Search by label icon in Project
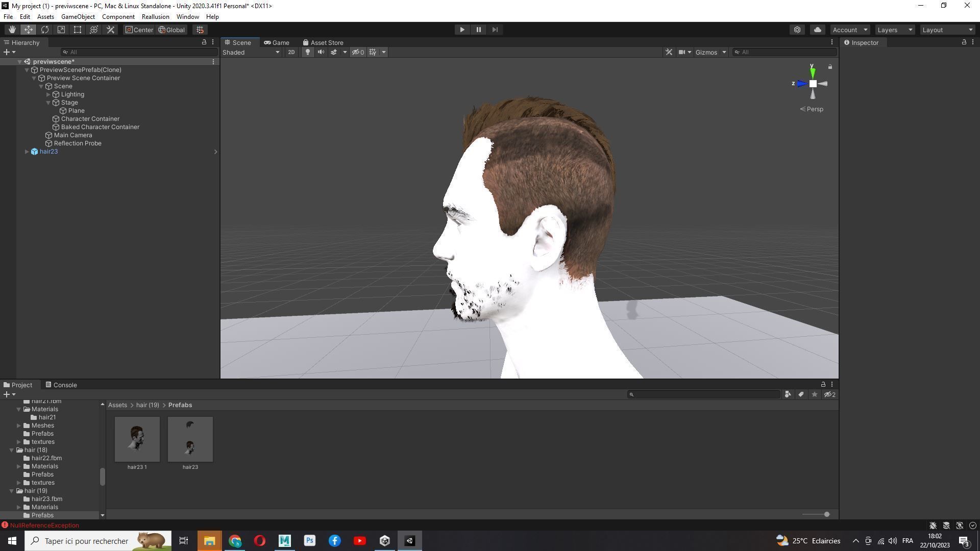The height and width of the screenshot is (551, 980). (x=801, y=394)
